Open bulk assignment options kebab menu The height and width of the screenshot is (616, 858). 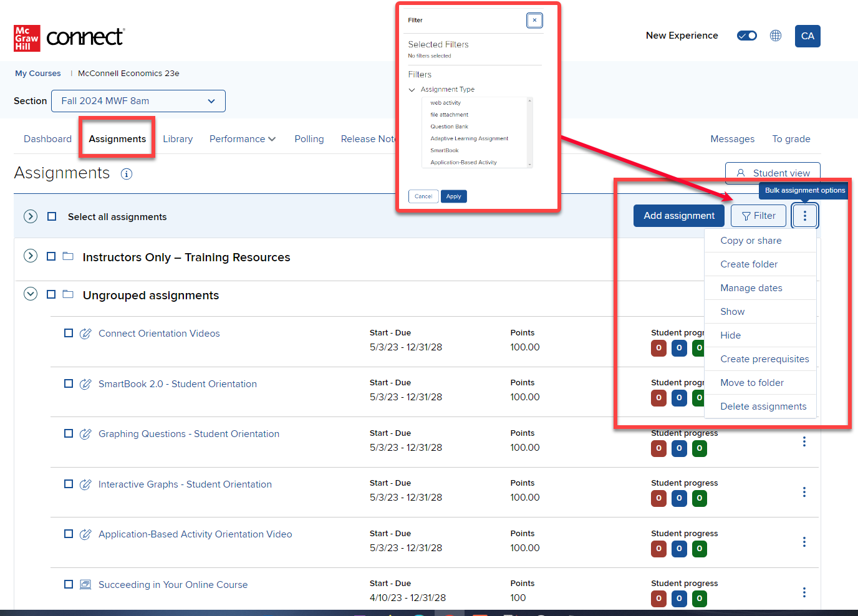804,216
